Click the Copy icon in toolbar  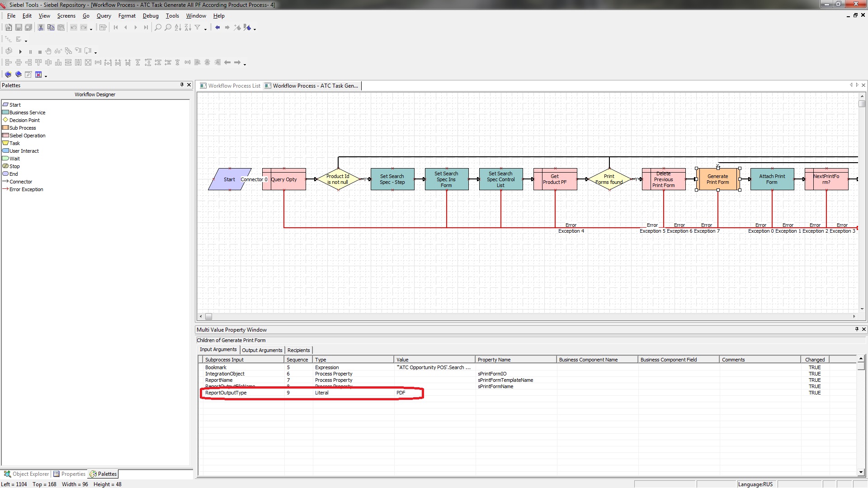[51, 28]
